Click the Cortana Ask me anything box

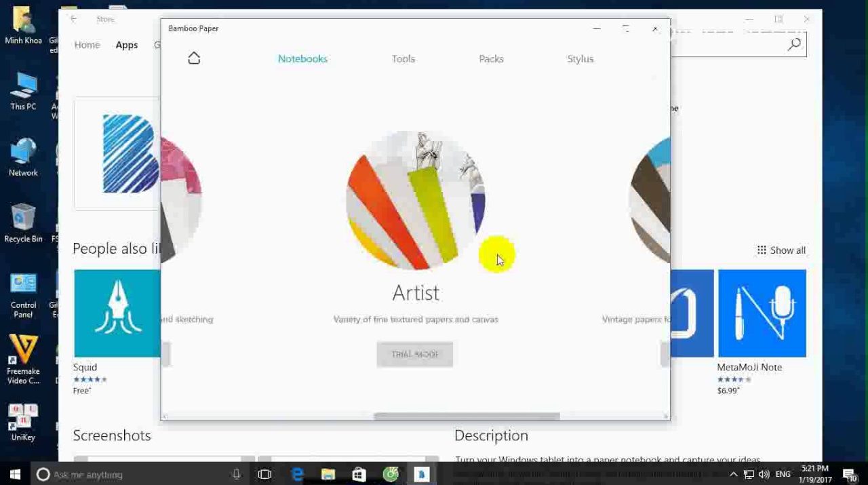pyautogui.click(x=136, y=474)
